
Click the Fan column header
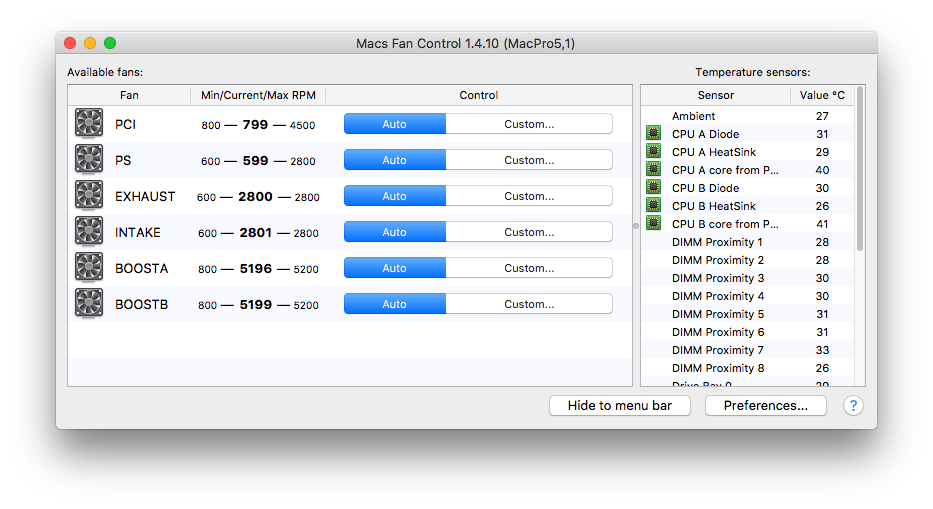pyautogui.click(x=129, y=95)
